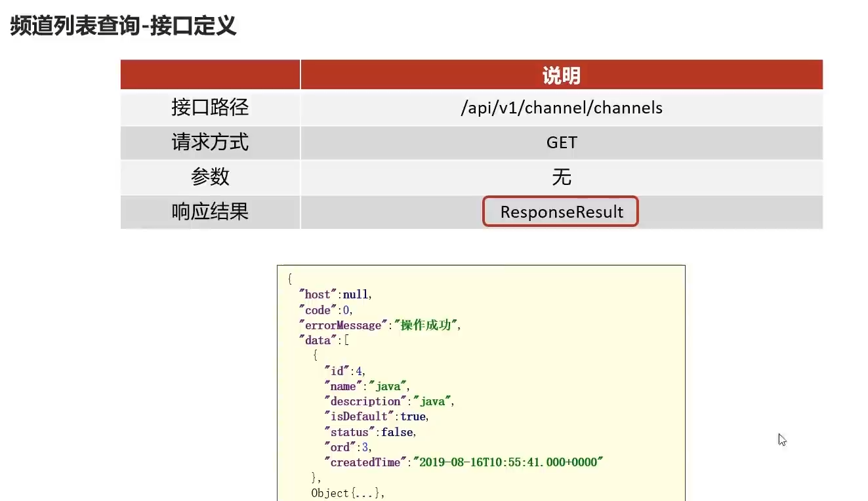Click the "name":"java" line
The width and height of the screenshot is (868, 501).
tap(367, 386)
